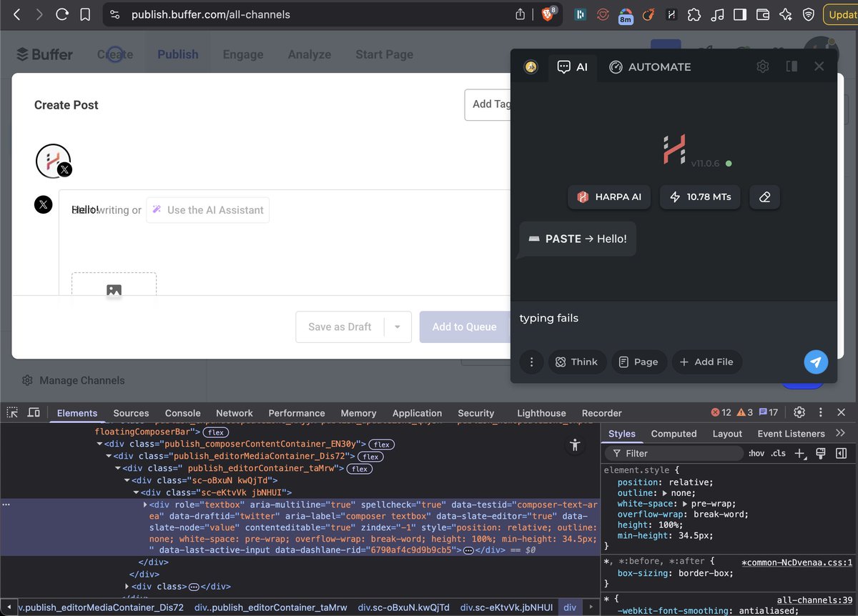Send the HARPA message with paper plane
Screen dimensions: 858x616
pyautogui.click(x=816, y=362)
